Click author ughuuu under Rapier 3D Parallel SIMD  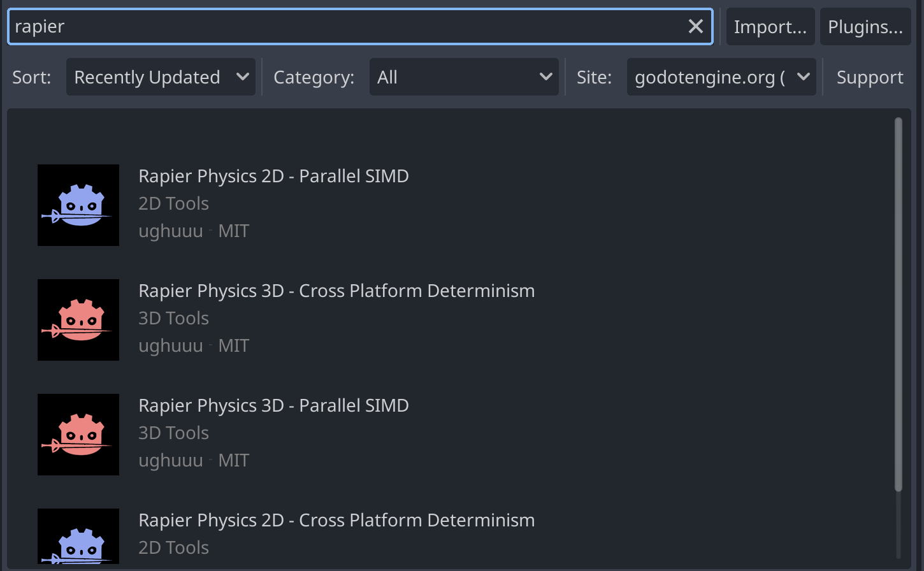[171, 461]
